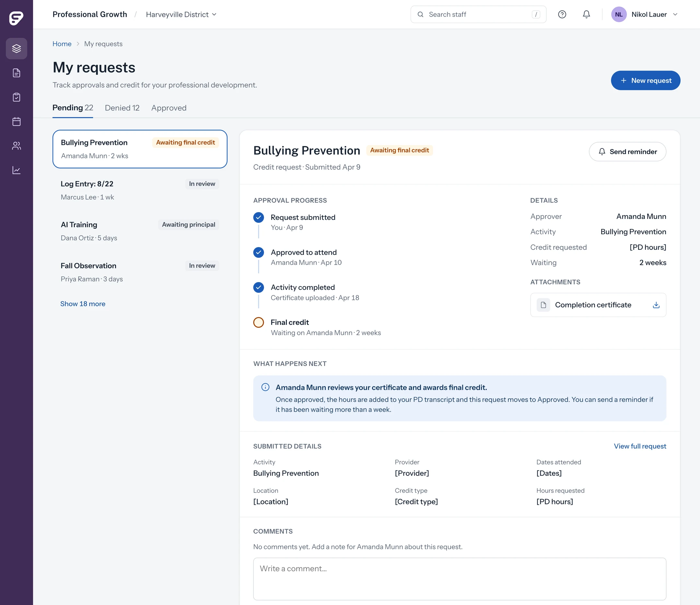Open the clipboard checklist sidebar icon
The height and width of the screenshot is (605, 700).
[x=17, y=97]
